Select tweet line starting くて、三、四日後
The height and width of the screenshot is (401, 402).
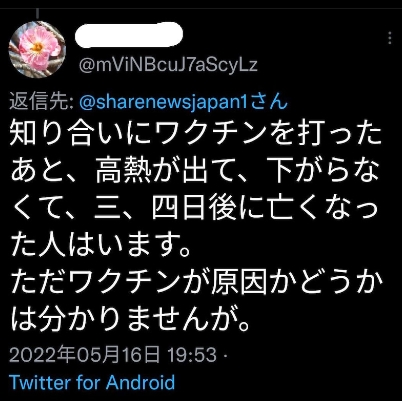click(194, 210)
